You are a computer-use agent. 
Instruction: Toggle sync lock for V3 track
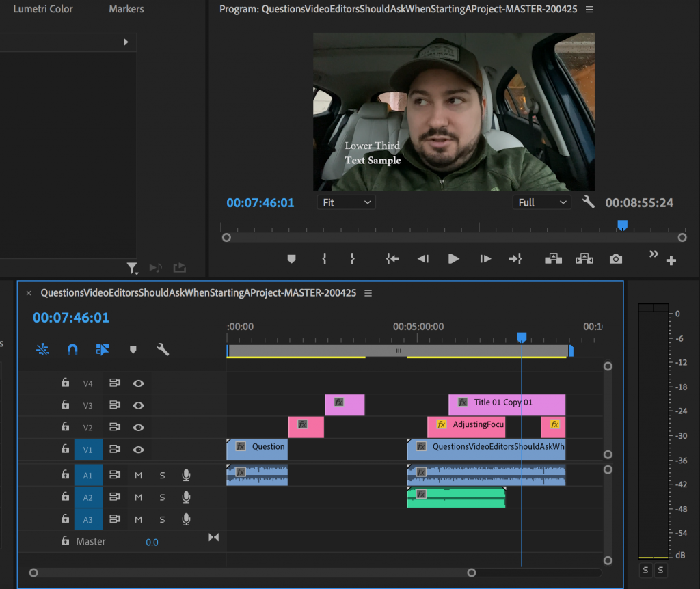115,405
